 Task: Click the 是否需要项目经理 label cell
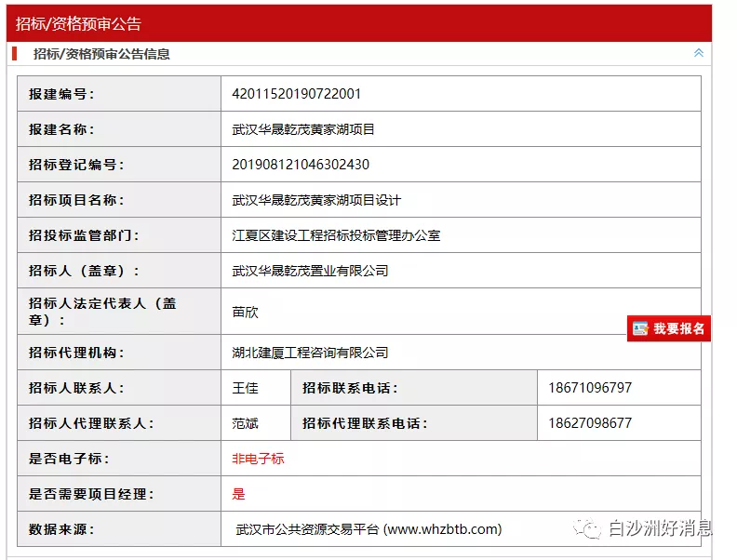pos(119,494)
